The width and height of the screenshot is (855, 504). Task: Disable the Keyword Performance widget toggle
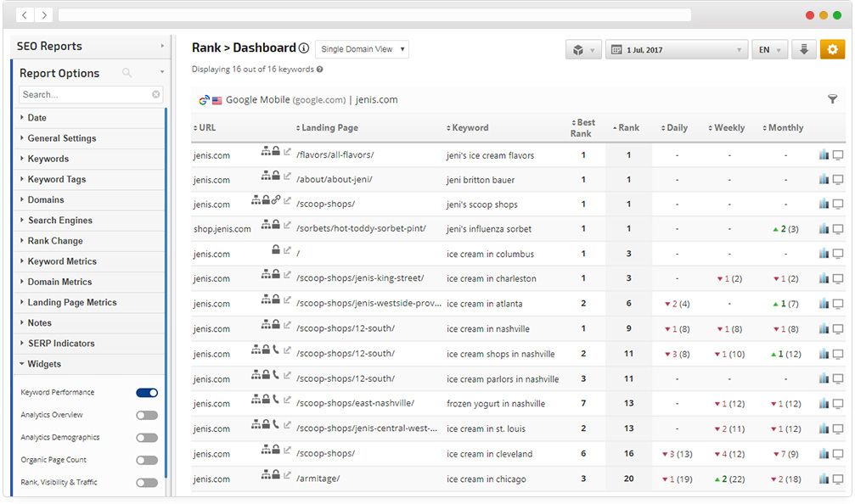point(147,393)
